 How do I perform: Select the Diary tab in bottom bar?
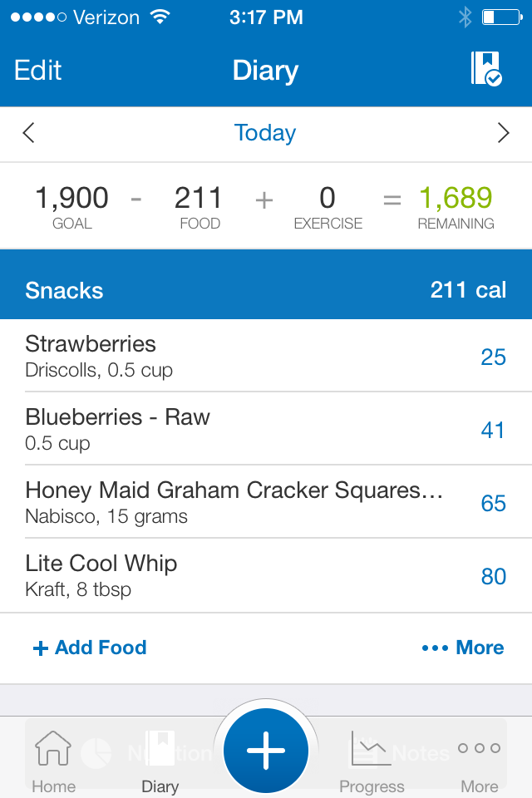tap(160, 761)
